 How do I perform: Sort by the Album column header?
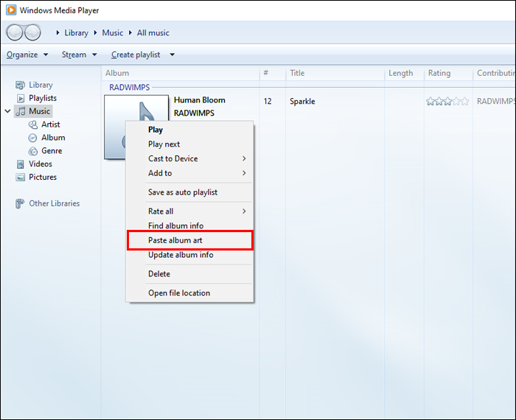click(181, 73)
